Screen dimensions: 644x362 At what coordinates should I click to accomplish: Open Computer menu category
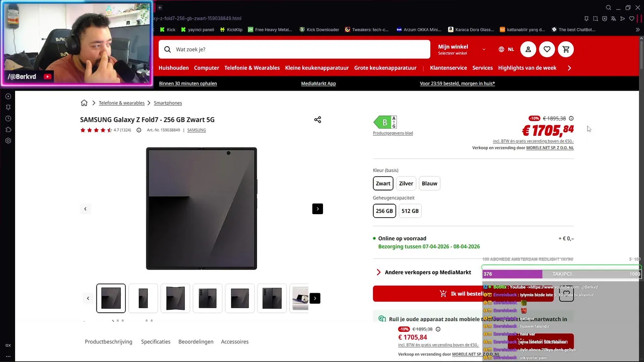[206, 68]
